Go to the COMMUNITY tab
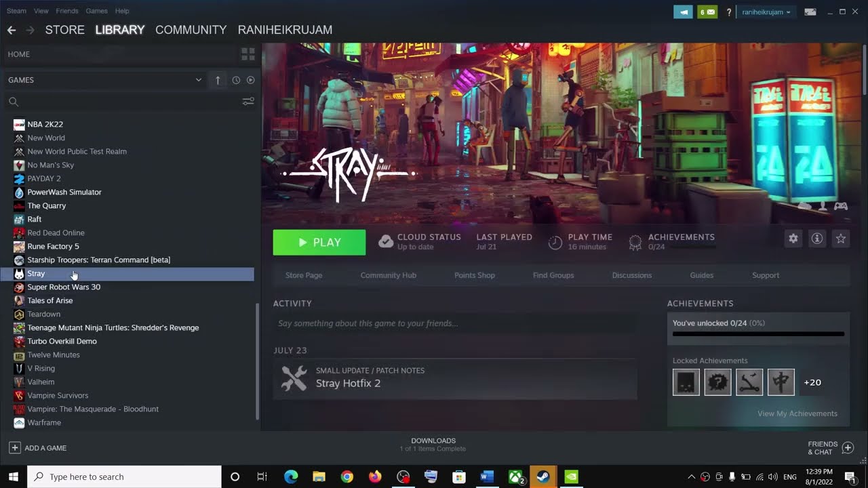Image resolution: width=868 pixels, height=488 pixels. pos(191,30)
